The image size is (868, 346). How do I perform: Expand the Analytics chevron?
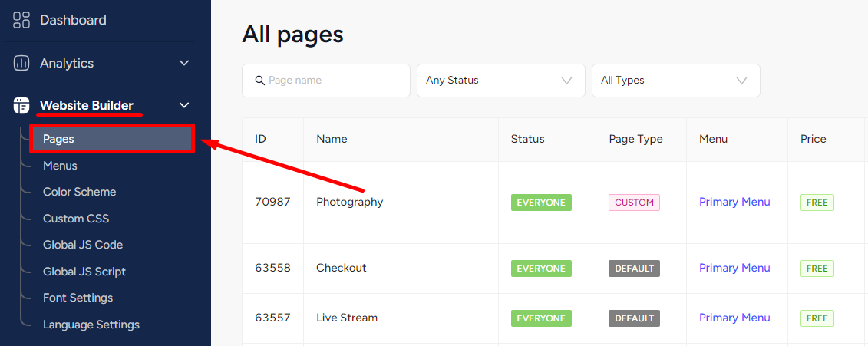[x=184, y=63]
